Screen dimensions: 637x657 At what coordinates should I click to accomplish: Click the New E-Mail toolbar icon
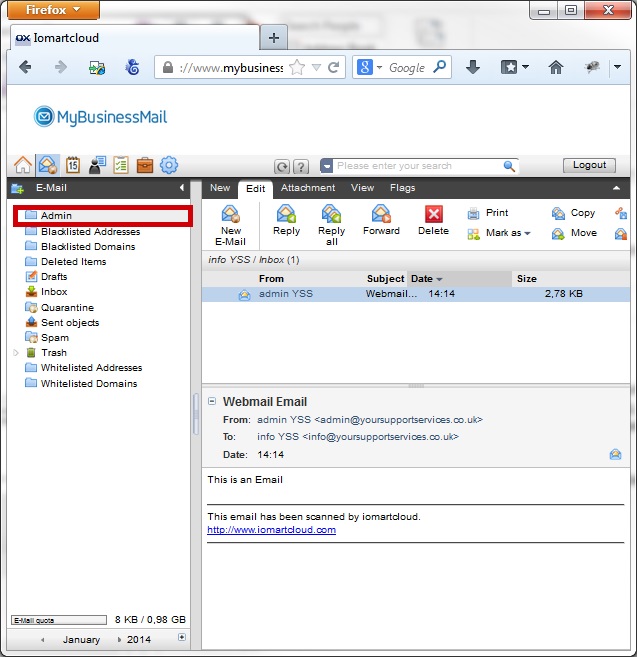pyautogui.click(x=231, y=223)
